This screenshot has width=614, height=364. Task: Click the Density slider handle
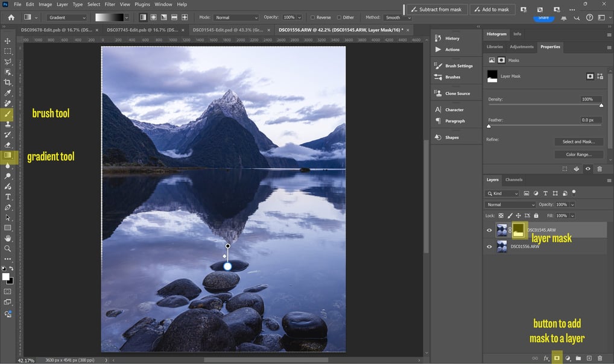601,105
